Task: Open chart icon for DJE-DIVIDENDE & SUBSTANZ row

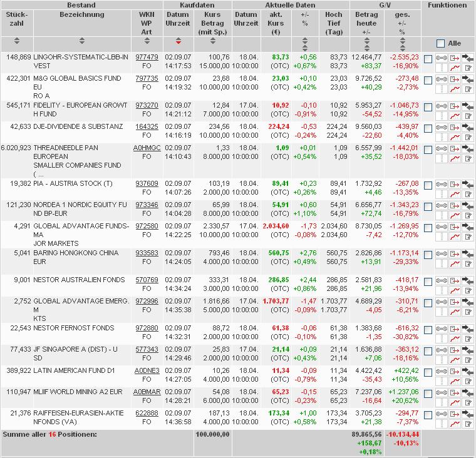Action: (455, 137)
